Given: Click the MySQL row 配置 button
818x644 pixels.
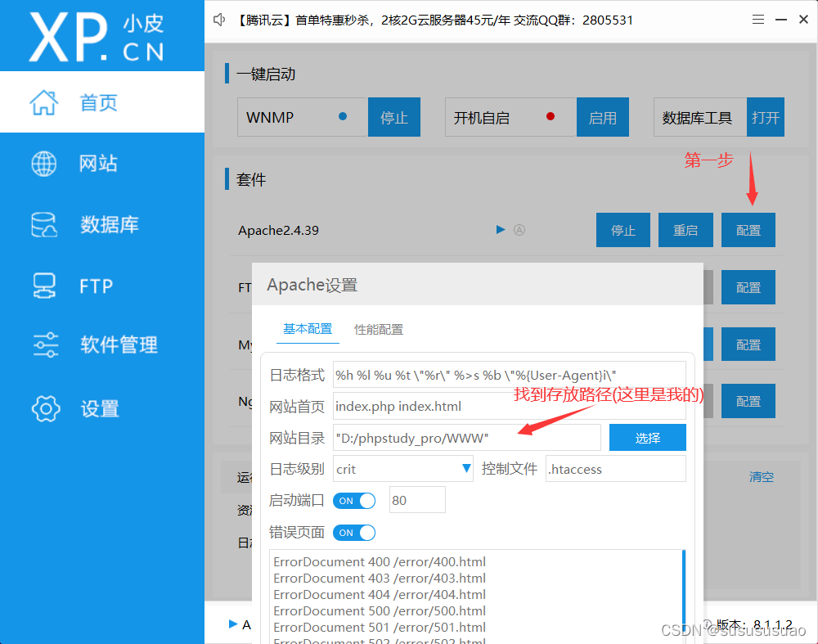Looking at the screenshot, I should (748, 344).
